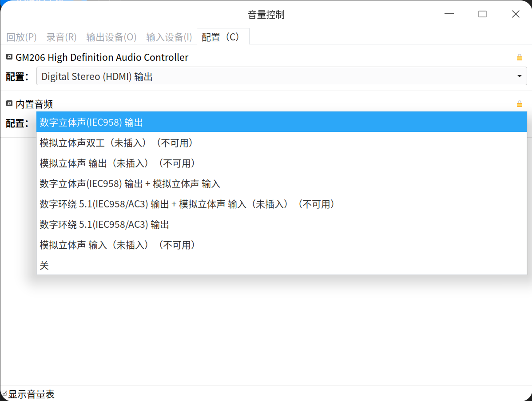Switch to the 回放(P) tab
The height and width of the screenshot is (401, 532).
(x=21, y=37)
